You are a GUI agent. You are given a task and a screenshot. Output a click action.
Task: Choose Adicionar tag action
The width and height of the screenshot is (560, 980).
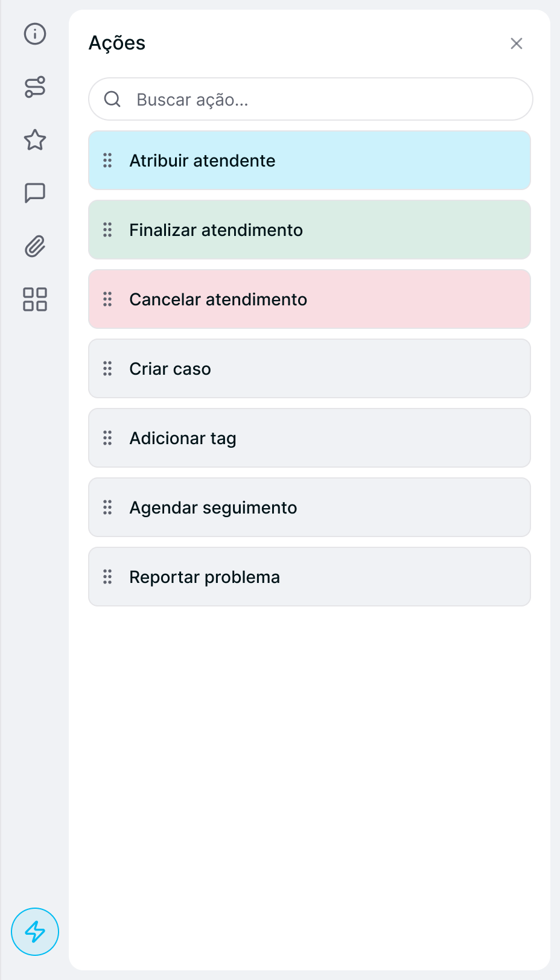310,438
